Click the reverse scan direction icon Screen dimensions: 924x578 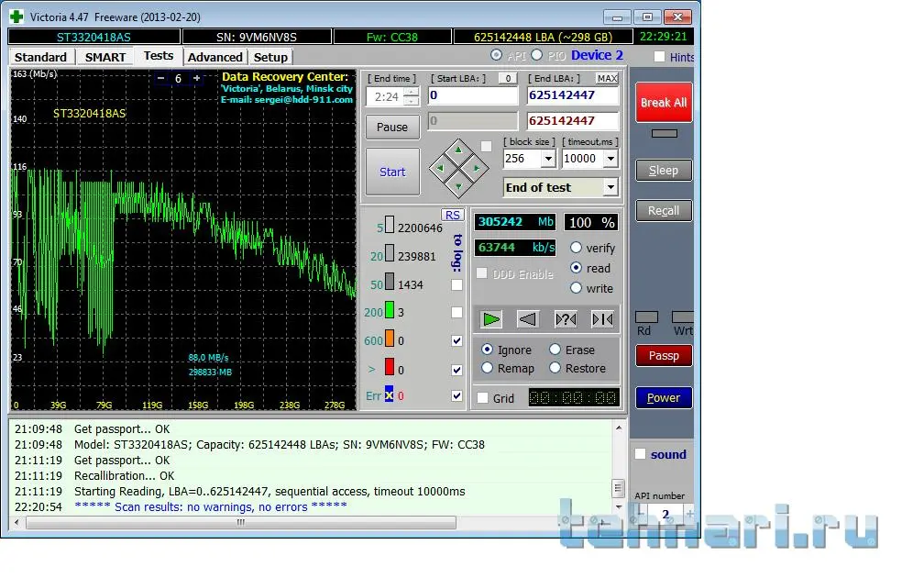(528, 319)
